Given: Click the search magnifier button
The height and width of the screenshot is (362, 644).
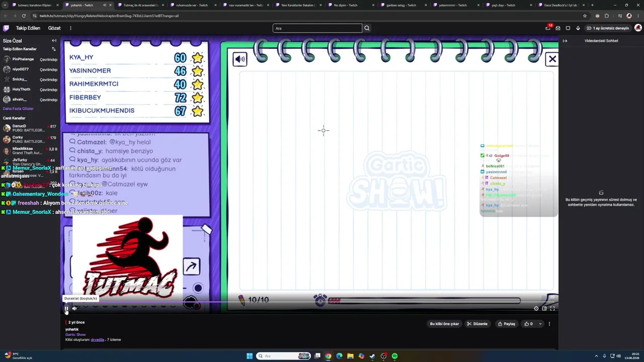Looking at the screenshot, I should [367, 28].
